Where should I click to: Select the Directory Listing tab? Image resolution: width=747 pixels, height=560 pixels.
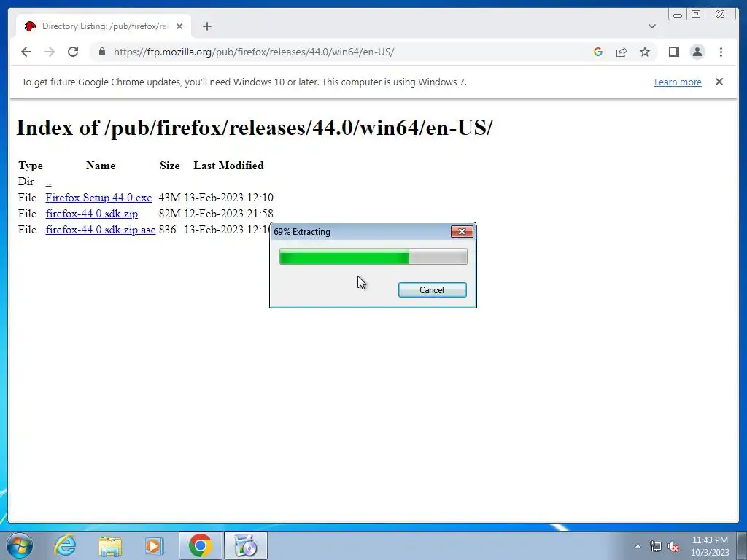coord(104,26)
